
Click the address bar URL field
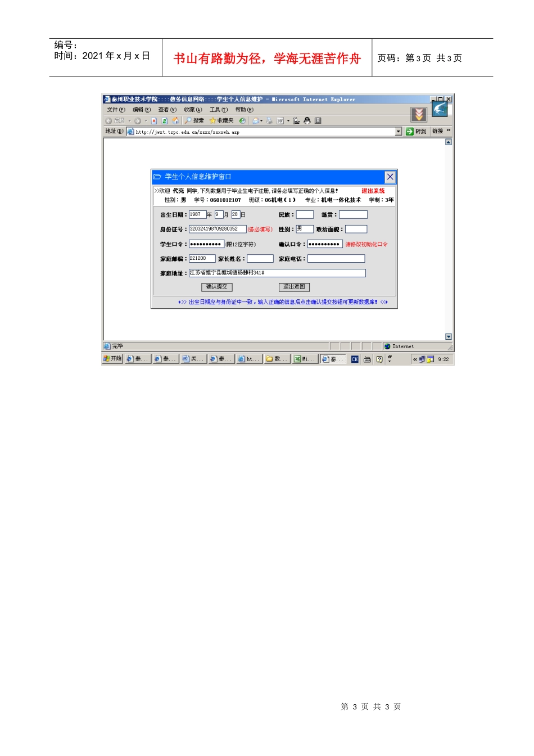pos(264,132)
